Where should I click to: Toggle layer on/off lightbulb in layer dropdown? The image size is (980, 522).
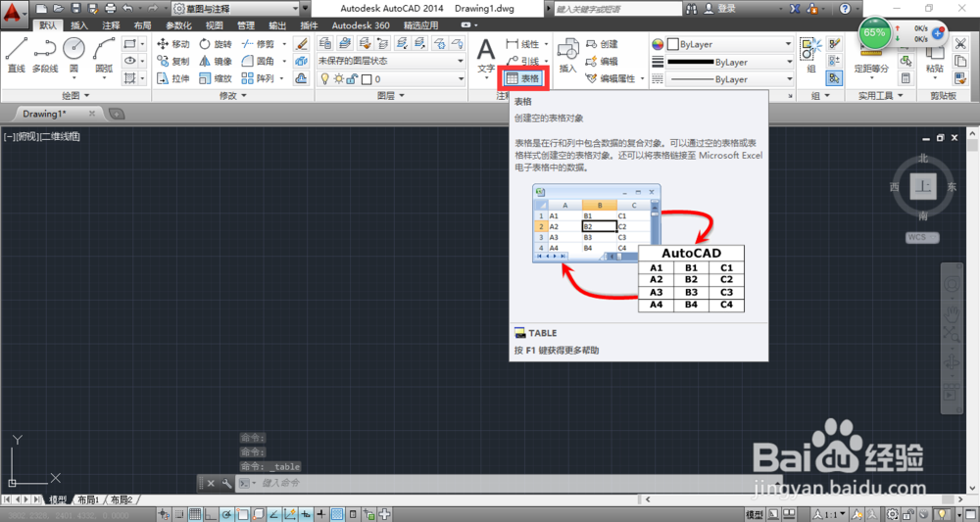tap(324, 78)
